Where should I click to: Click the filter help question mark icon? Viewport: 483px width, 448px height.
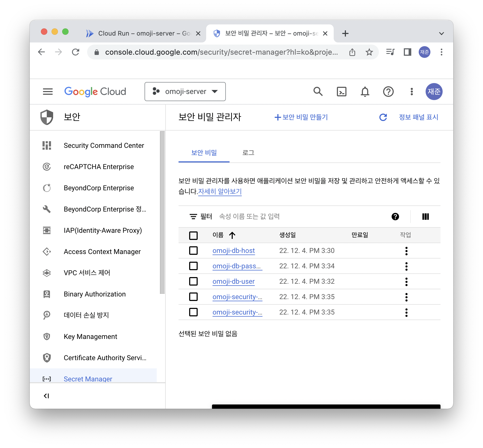[395, 217]
